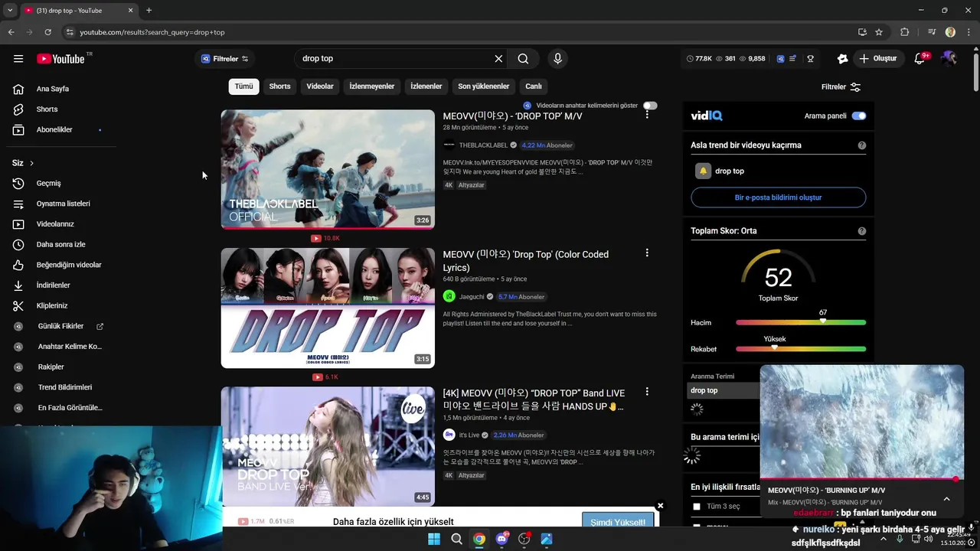Viewport: 980px width, 551px height.
Task: Expand the miniplayer with the up chevron
Action: tap(946, 499)
